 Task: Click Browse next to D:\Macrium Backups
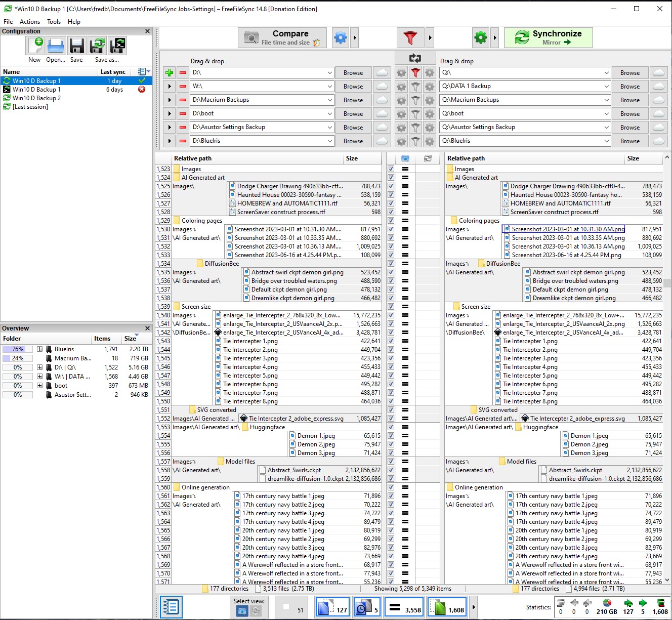pos(353,100)
